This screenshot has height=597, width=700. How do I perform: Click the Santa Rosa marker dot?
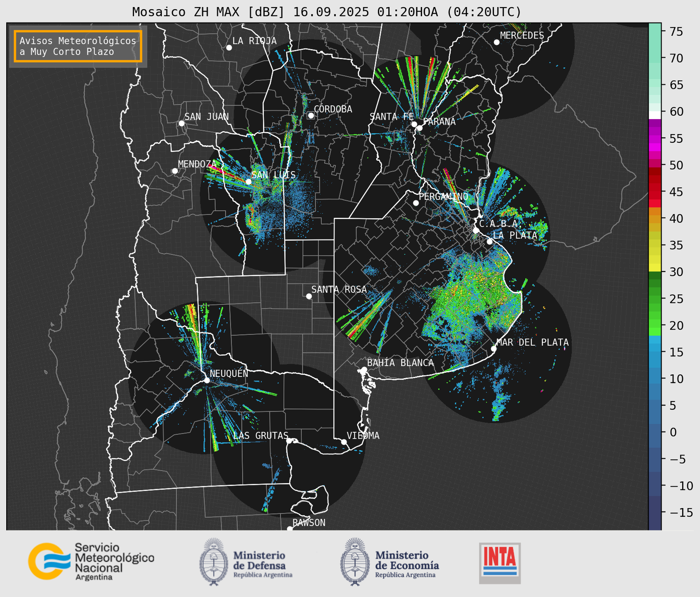(x=309, y=296)
